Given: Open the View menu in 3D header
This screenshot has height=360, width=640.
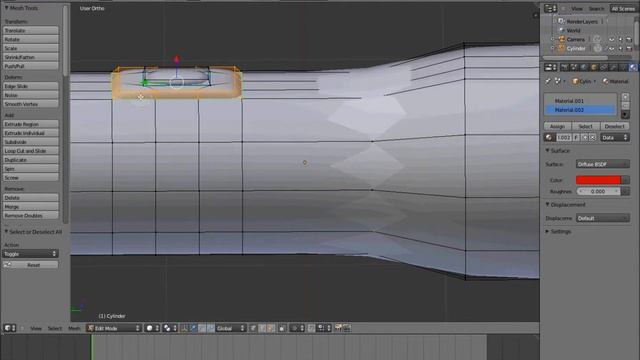Looking at the screenshot, I should pos(36,328).
